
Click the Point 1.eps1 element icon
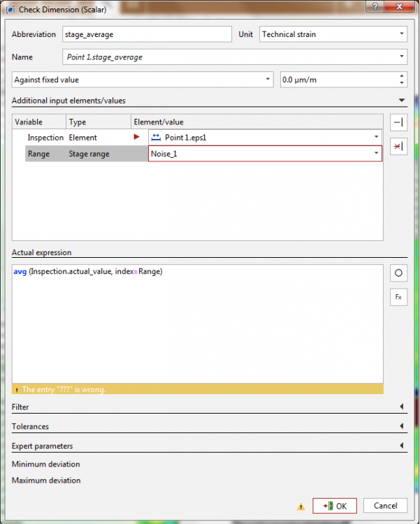click(156, 138)
